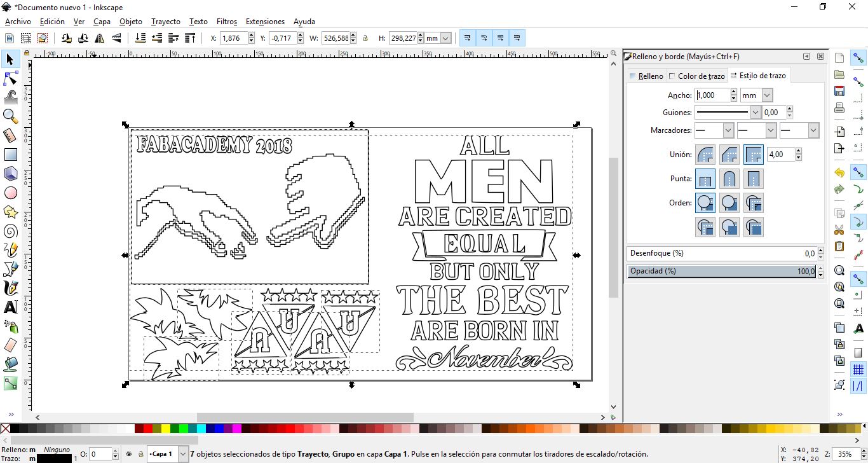Click the X position input field
Viewport: 868px width, 463px height.
234,38
